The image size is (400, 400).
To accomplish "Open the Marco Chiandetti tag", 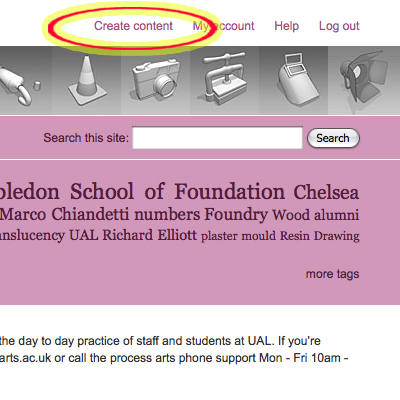I will tap(64, 214).
